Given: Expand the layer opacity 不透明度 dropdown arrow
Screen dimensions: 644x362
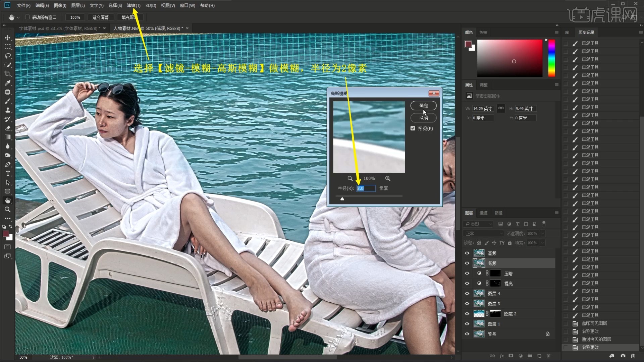Looking at the screenshot, I should click(542, 233).
